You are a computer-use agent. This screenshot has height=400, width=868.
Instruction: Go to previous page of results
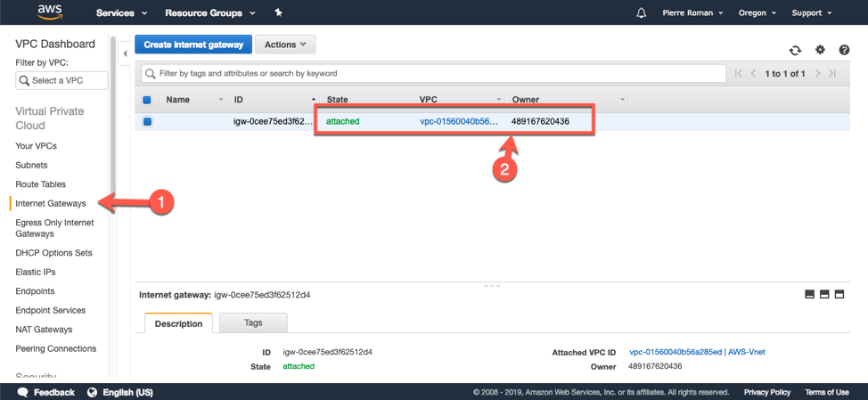(x=753, y=74)
